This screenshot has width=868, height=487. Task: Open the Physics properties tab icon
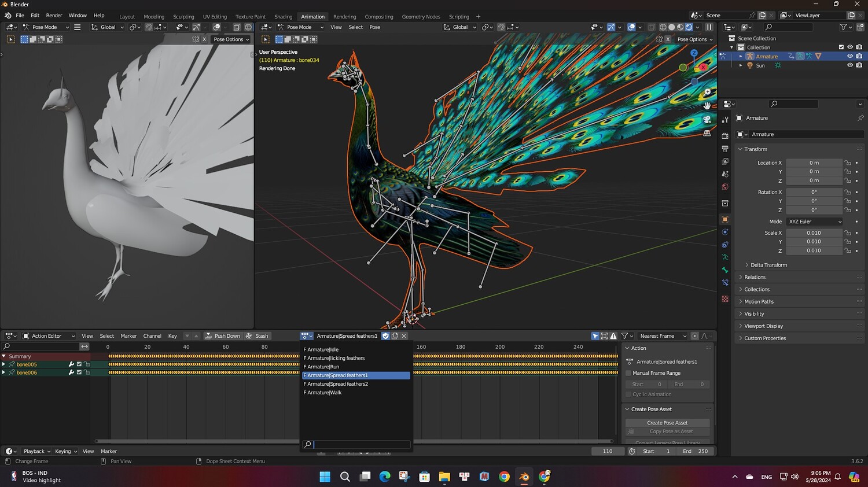(x=725, y=232)
